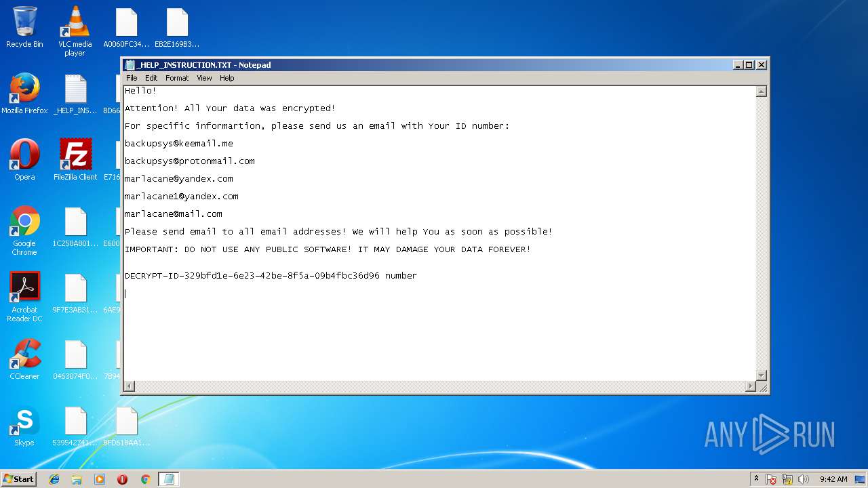Click 'For specific informartion' text line

pos(317,126)
